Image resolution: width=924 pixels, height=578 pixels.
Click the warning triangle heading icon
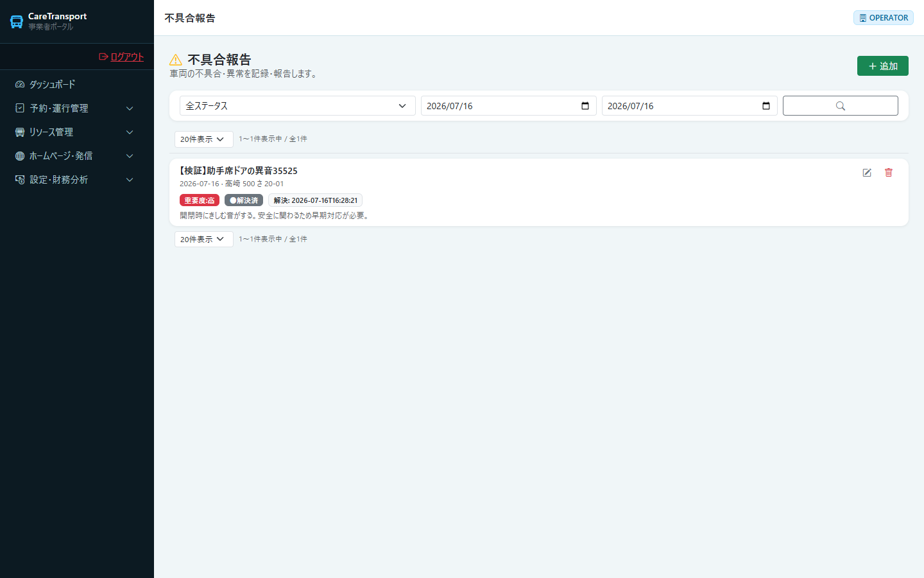pos(176,60)
